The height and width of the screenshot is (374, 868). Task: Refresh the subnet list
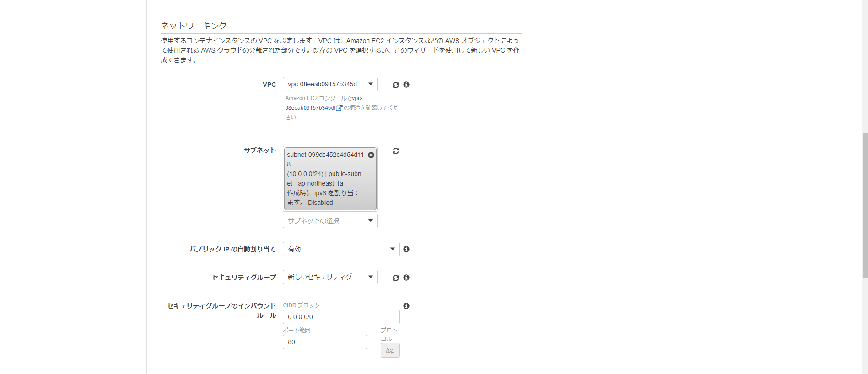pos(396,151)
